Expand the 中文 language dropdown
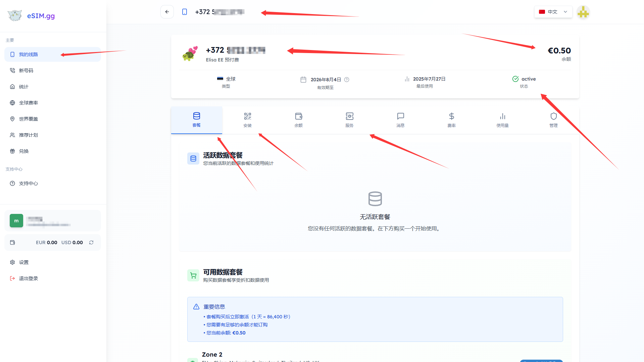This screenshot has width=644, height=362. point(553,12)
